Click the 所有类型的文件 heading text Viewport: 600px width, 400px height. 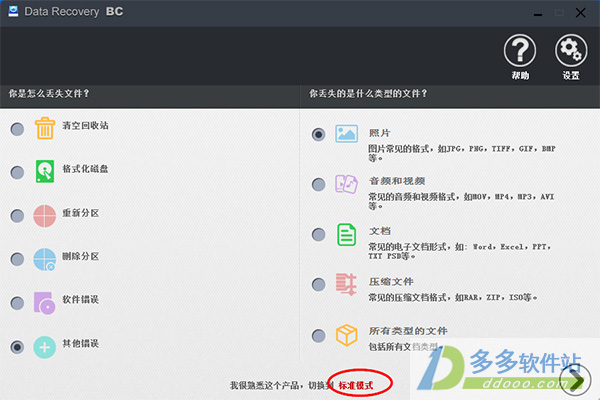408,331
